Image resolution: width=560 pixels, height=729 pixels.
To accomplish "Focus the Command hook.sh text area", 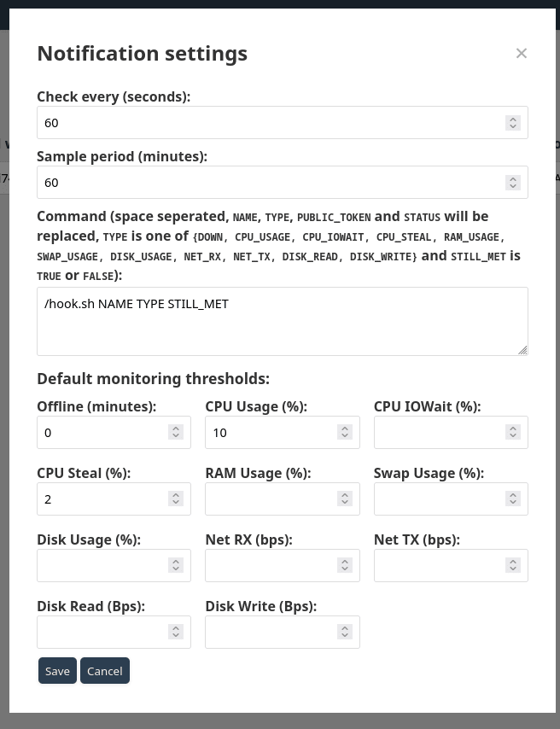I will tap(283, 321).
